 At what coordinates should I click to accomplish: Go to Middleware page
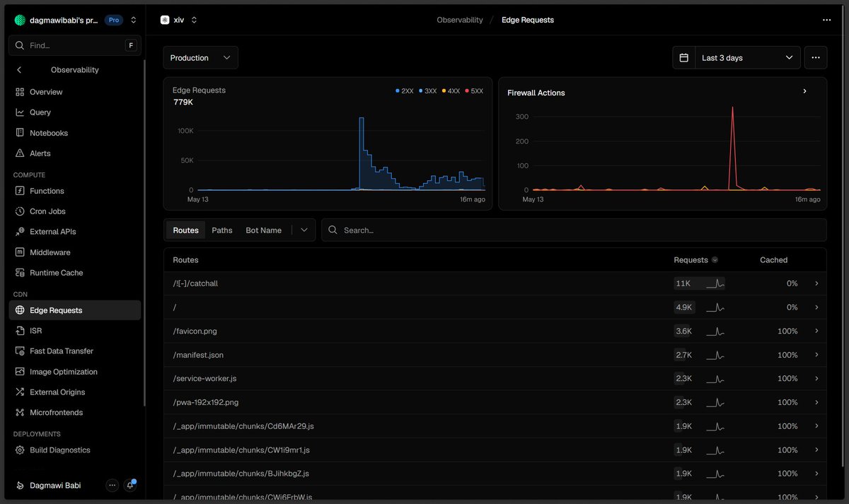(75, 252)
